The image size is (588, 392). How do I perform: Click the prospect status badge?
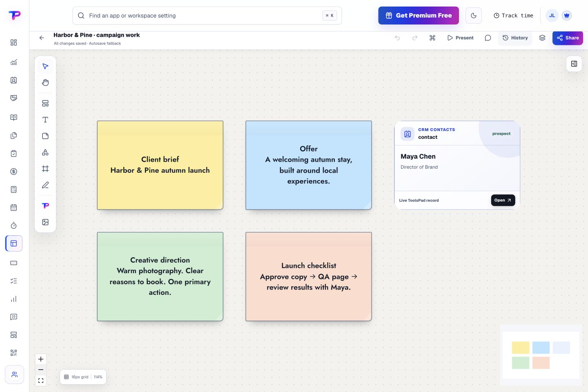(501, 134)
